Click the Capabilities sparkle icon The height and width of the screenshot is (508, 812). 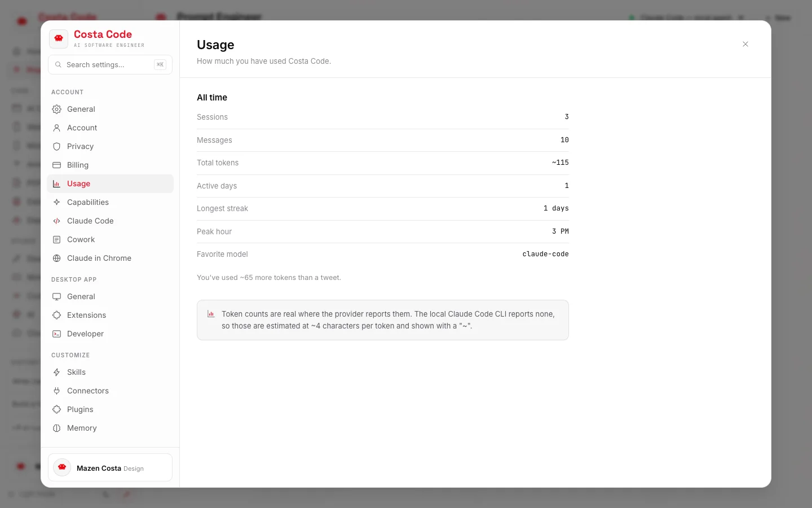point(56,203)
